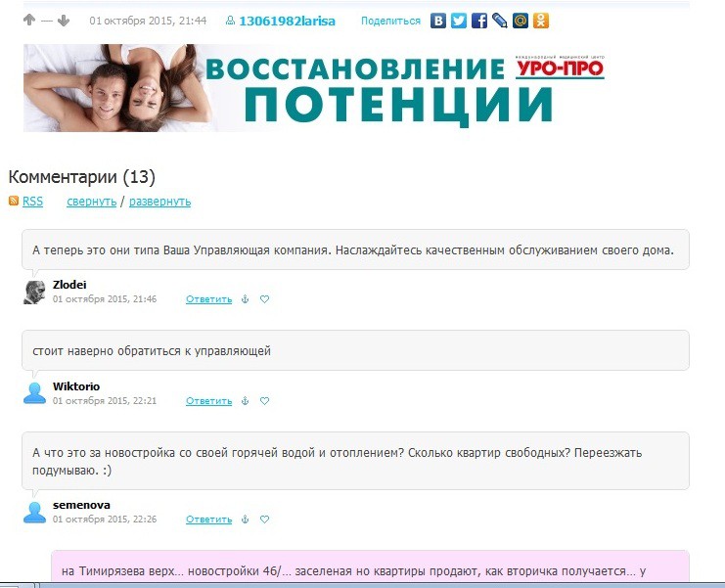This screenshot has height=588, width=725.
Task: Reply to Wiktorio's comment
Action: [x=208, y=401]
